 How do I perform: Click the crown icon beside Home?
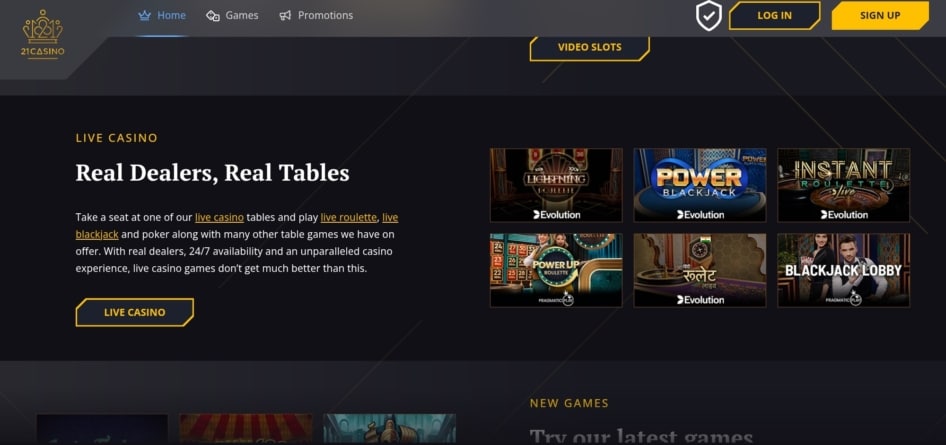coord(144,16)
